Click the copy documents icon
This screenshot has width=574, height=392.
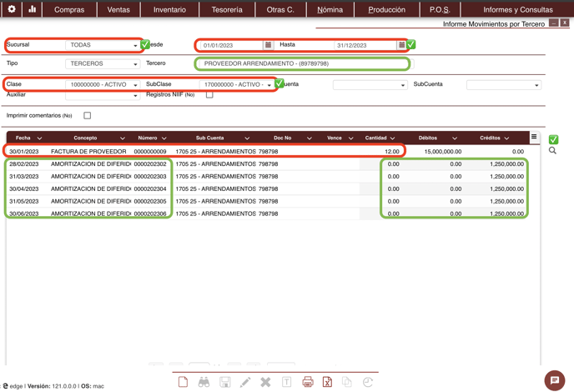347,382
